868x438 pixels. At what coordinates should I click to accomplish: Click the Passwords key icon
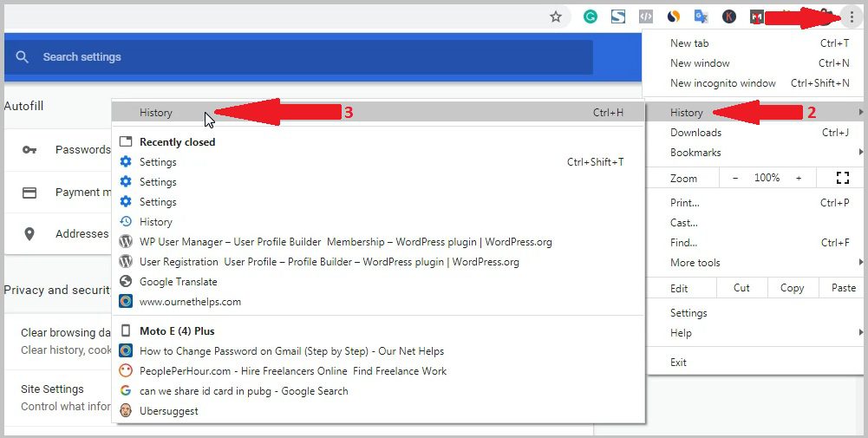(x=29, y=149)
